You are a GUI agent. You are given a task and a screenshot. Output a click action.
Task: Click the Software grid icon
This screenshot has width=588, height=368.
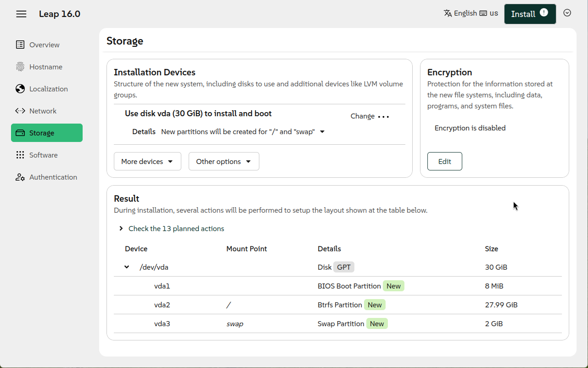(20, 155)
